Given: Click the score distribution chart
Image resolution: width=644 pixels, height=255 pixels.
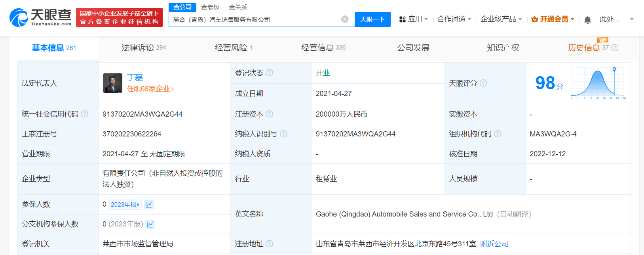Looking at the screenshot, I should coord(598,83).
